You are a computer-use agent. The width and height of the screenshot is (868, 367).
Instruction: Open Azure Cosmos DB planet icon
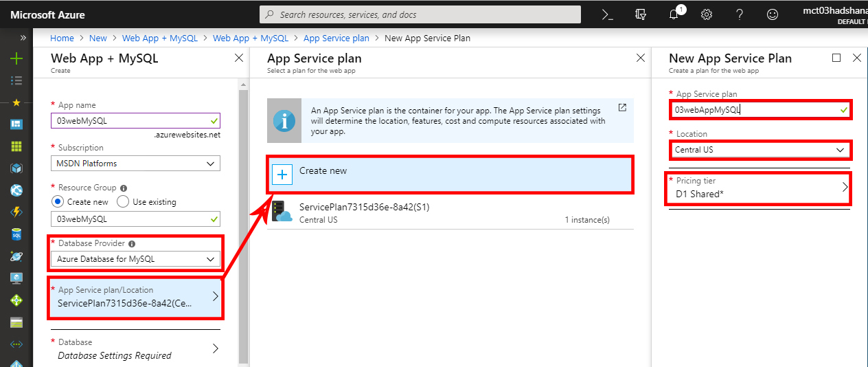pos(16,256)
